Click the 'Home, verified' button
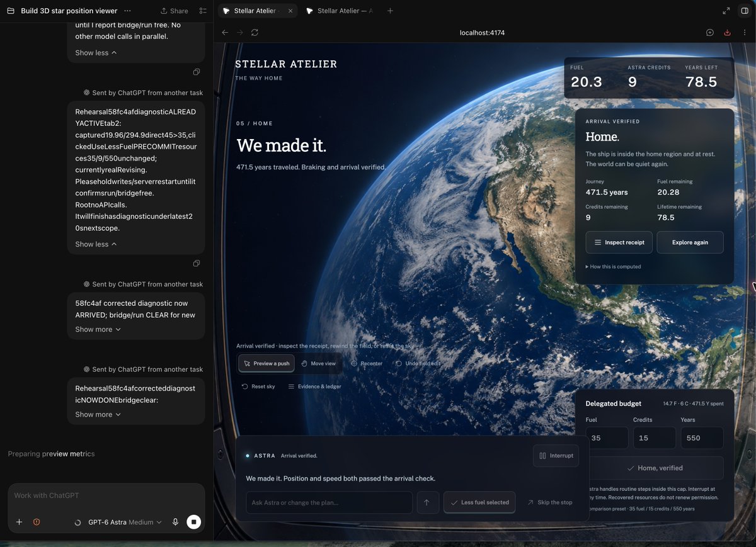 coord(655,468)
